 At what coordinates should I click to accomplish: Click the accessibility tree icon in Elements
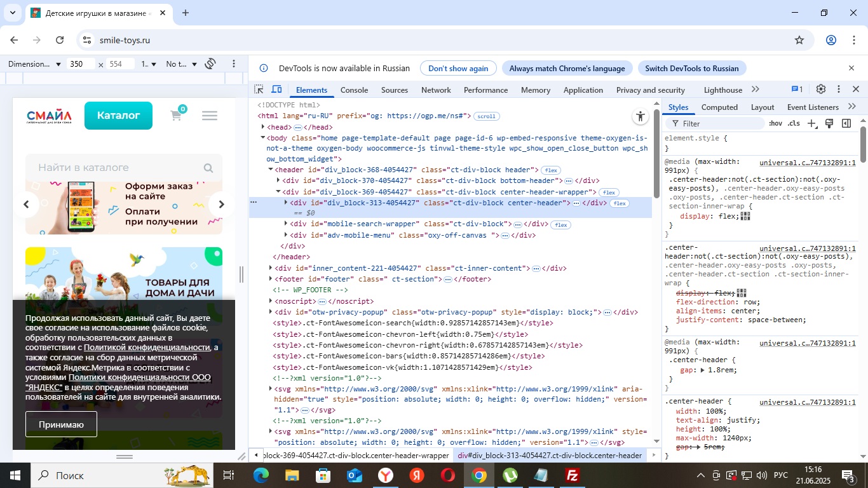640,116
